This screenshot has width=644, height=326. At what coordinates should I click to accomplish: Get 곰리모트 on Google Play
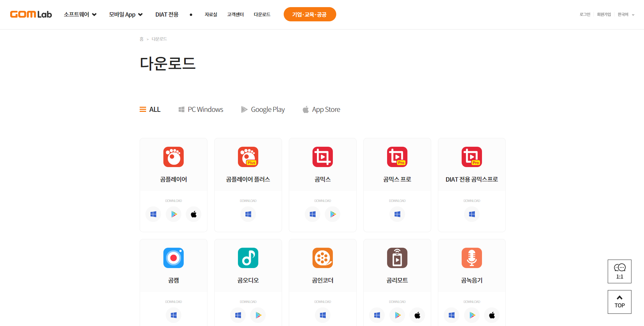click(x=397, y=315)
